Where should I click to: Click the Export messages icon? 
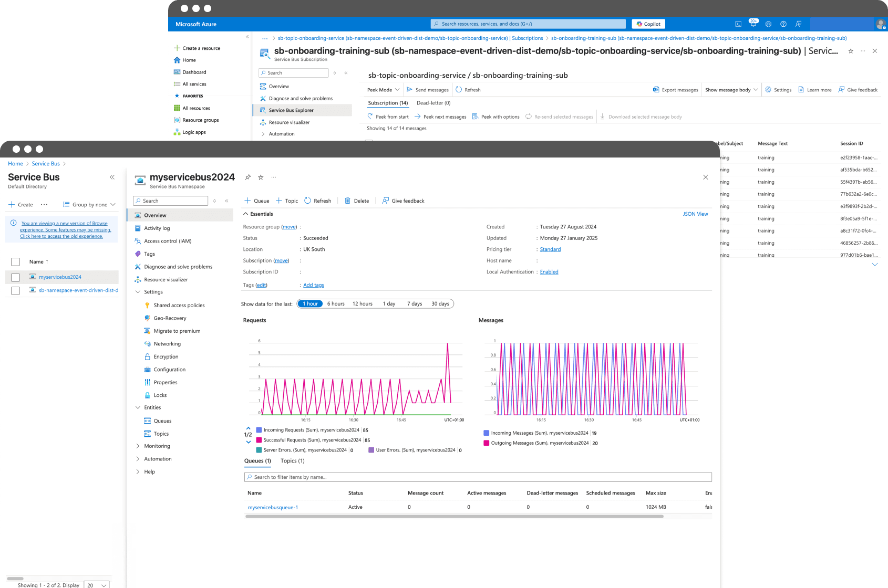click(656, 90)
